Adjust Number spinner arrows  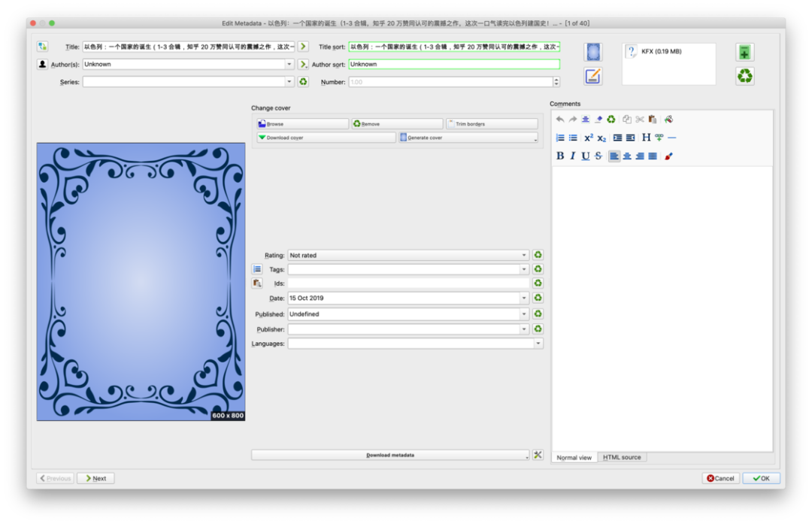point(556,82)
